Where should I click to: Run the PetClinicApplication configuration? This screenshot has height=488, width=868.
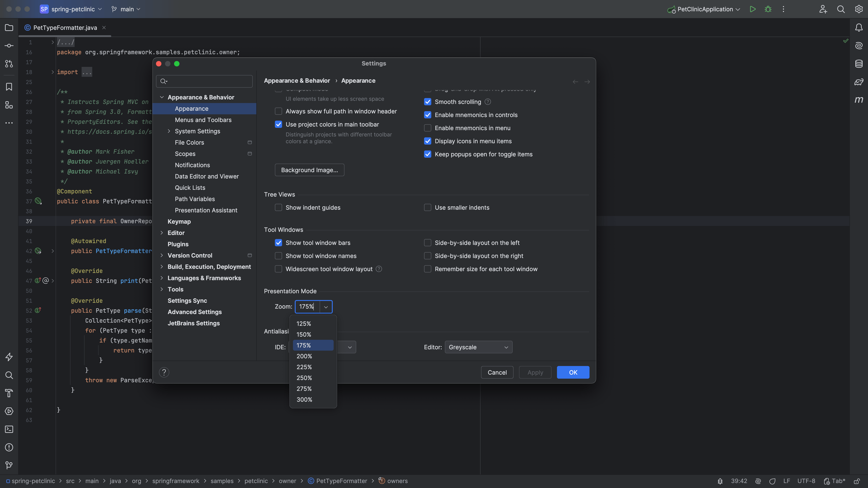point(753,9)
